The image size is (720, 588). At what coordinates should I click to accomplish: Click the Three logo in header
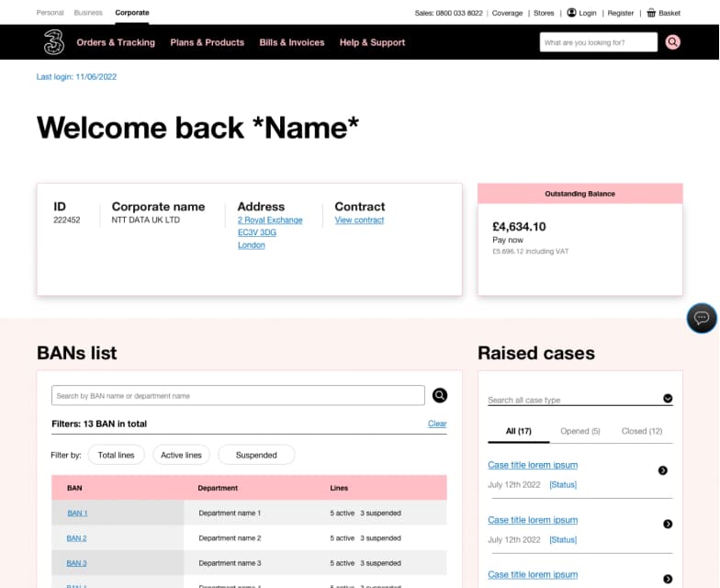53,42
